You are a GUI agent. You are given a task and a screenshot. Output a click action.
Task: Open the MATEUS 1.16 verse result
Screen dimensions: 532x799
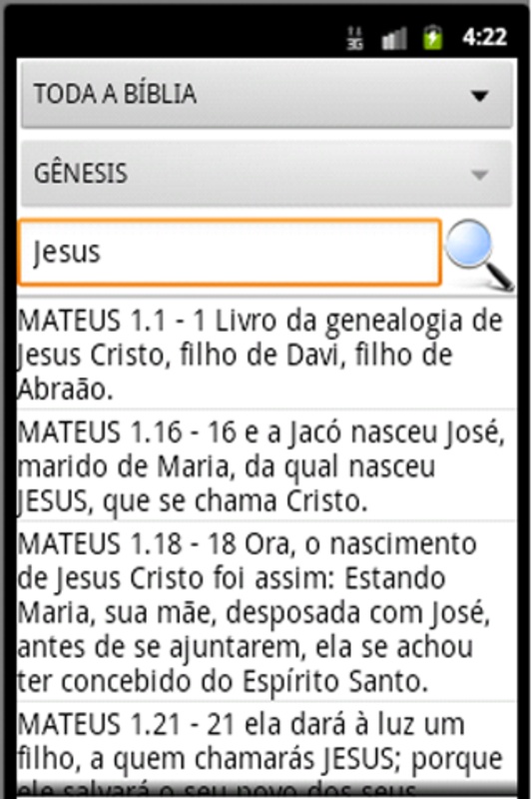coord(266,465)
